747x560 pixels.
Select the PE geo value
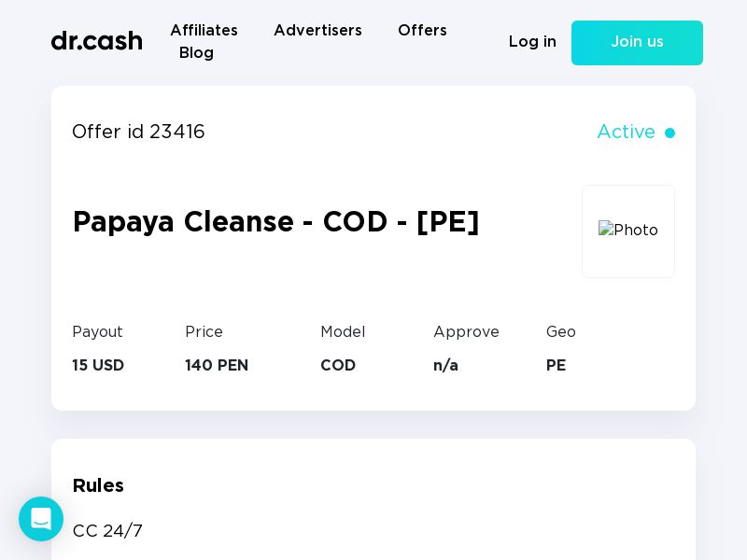point(556,366)
